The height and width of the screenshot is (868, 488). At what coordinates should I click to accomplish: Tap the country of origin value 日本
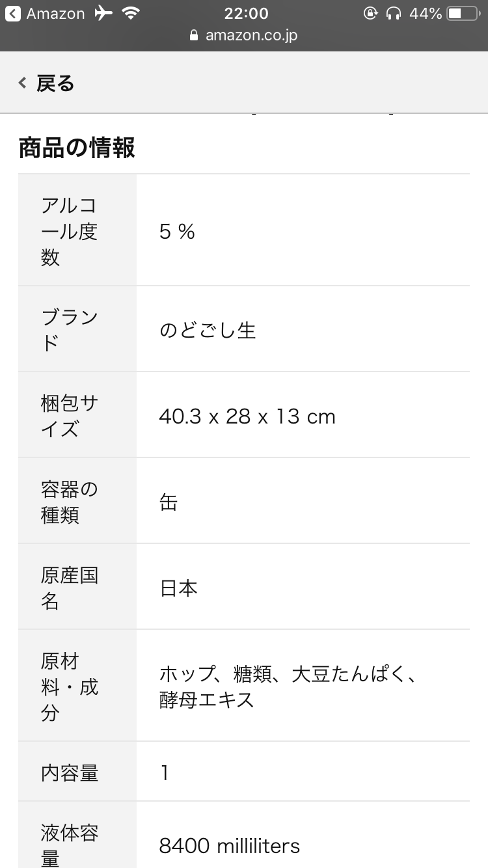click(178, 588)
